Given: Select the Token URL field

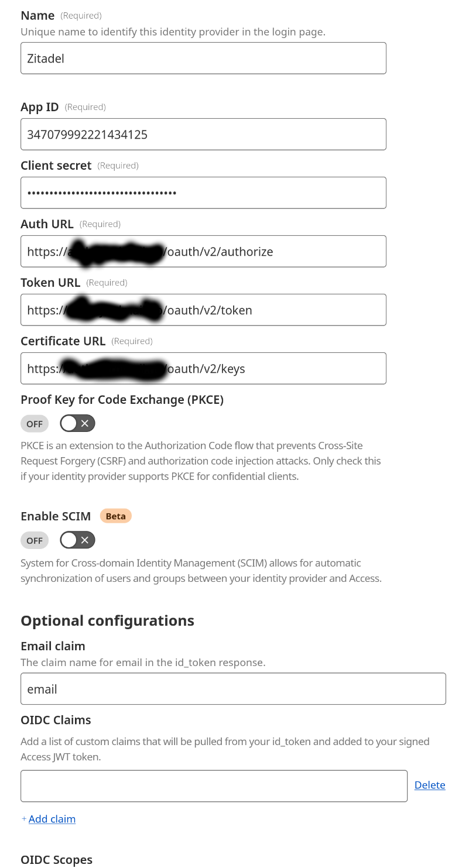Looking at the screenshot, I should pyautogui.click(x=203, y=310).
